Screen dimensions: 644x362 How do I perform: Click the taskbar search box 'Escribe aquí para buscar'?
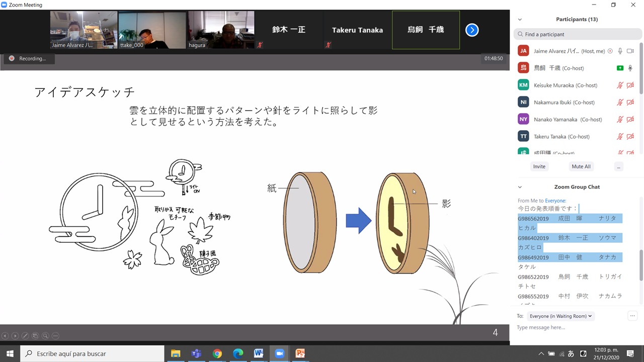[92, 353]
